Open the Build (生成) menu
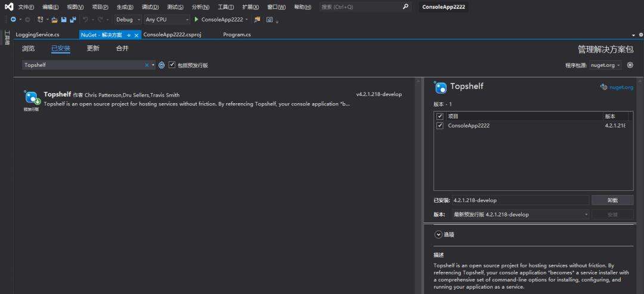This screenshot has width=644, height=294. [x=125, y=7]
